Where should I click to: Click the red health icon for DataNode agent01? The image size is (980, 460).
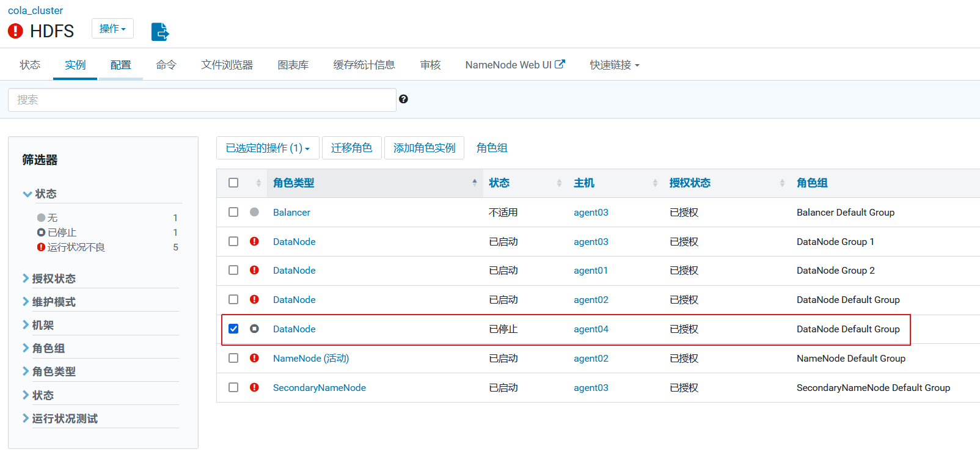[x=254, y=270]
